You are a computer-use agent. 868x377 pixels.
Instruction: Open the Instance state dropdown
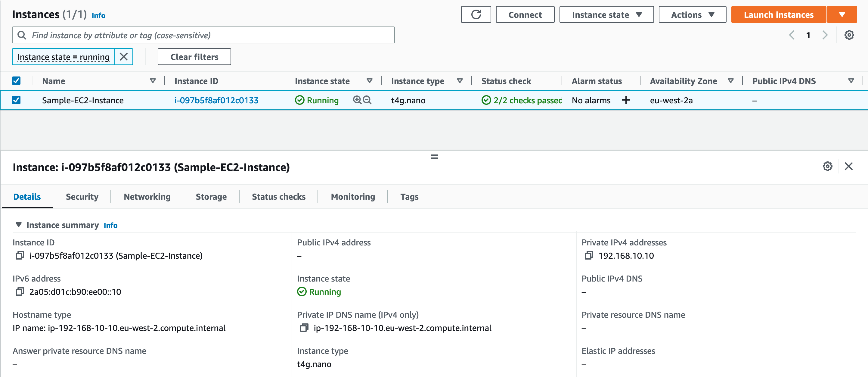point(606,14)
